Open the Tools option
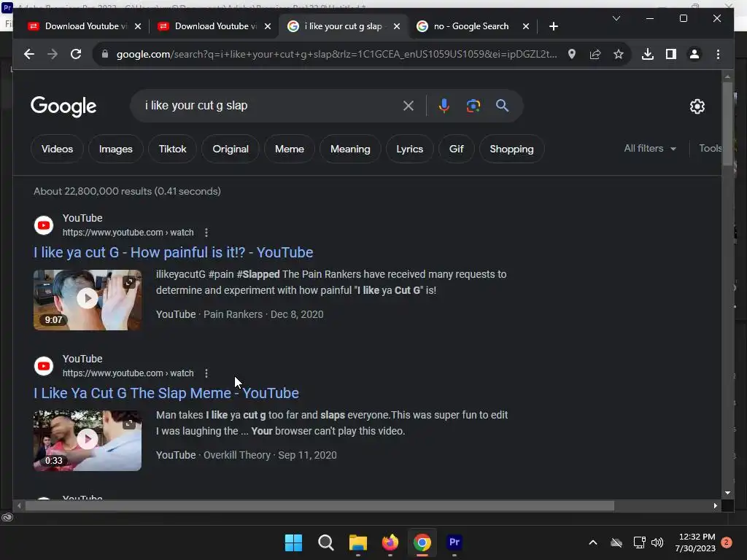The image size is (747, 560). [x=710, y=149]
